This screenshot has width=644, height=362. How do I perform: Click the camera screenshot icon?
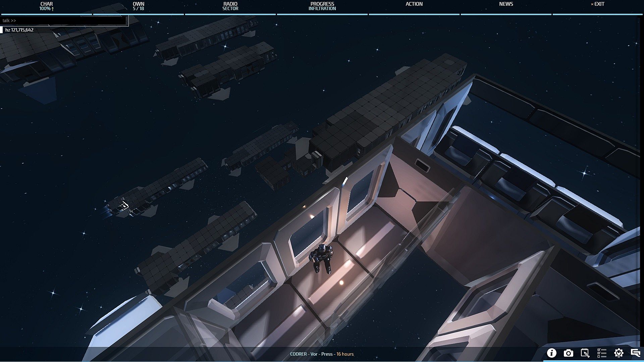(568, 353)
